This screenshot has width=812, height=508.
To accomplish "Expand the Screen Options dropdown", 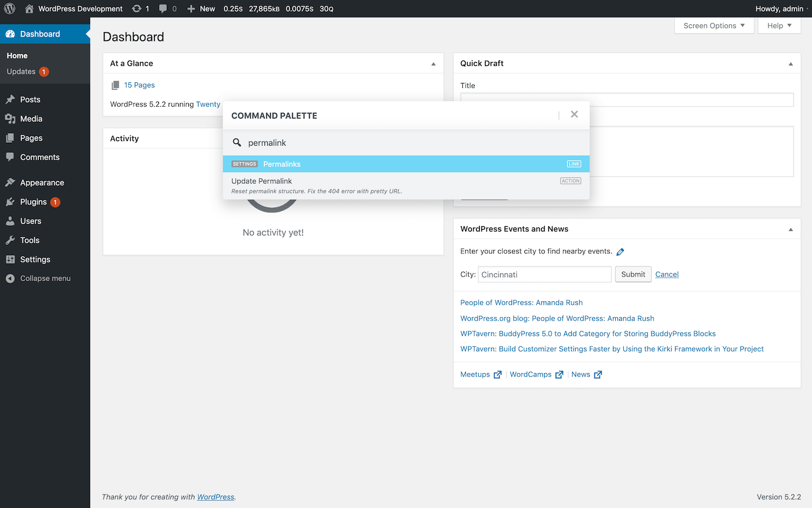I will point(714,25).
